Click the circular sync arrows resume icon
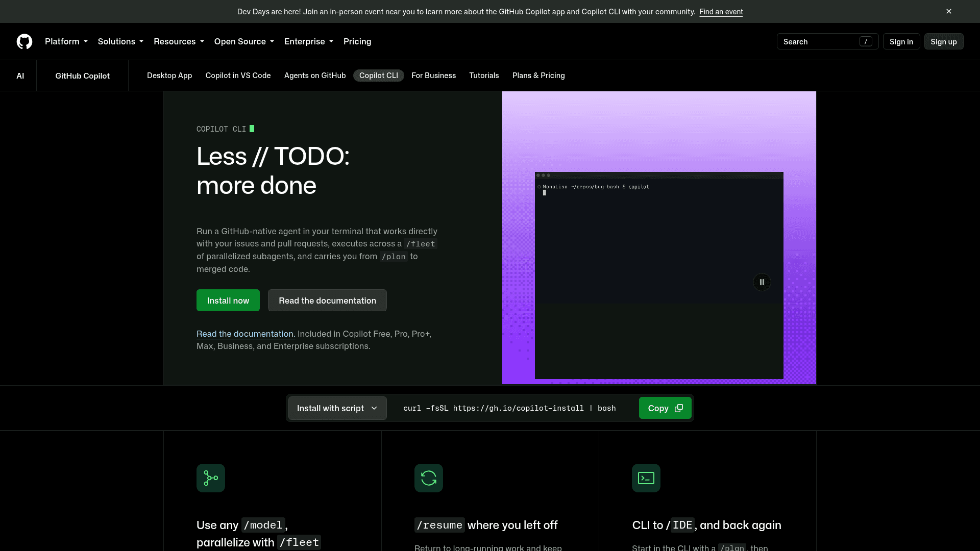 click(429, 478)
